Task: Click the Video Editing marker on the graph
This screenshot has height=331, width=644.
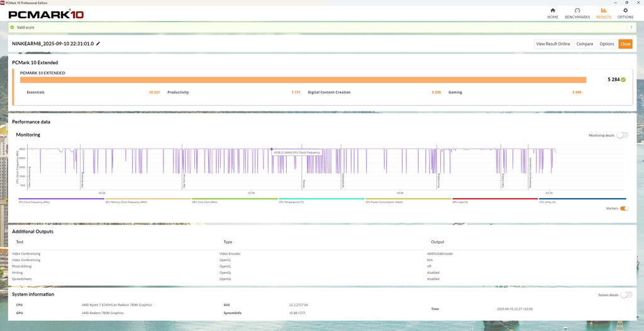Action: (504, 181)
